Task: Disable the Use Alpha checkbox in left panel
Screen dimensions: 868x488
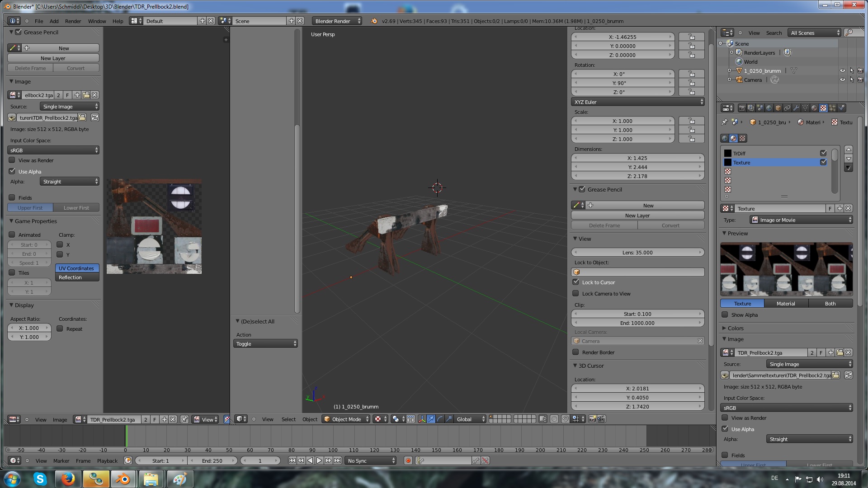Action: click(12, 172)
